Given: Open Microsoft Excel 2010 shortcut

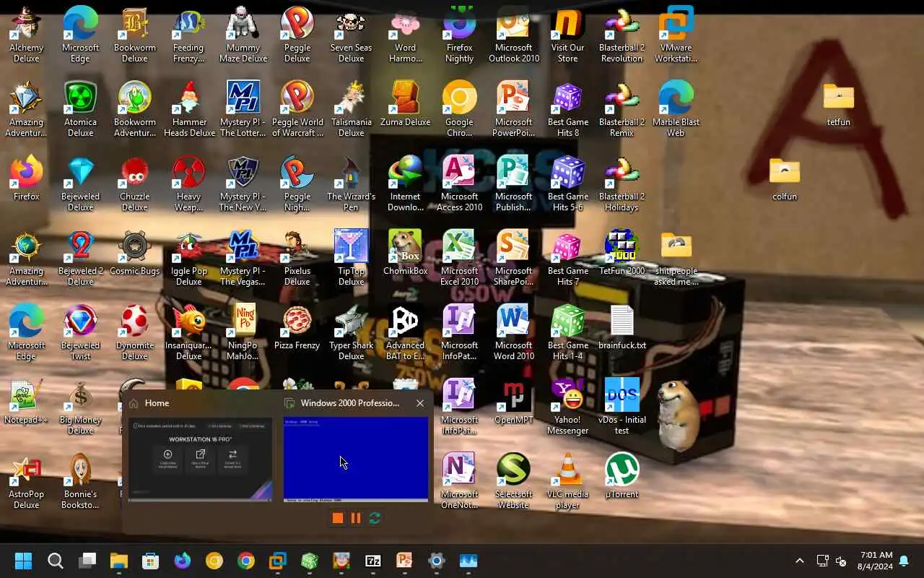Looking at the screenshot, I should [x=459, y=258].
